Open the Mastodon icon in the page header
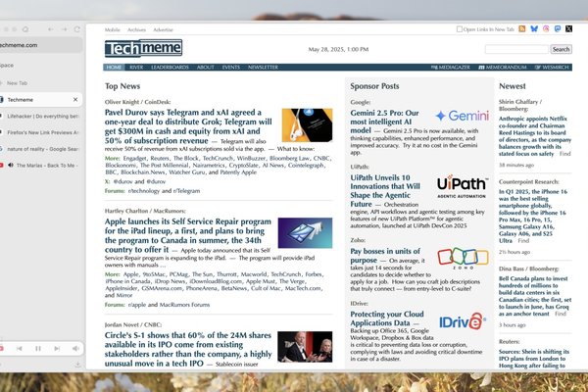 click(x=558, y=28)
